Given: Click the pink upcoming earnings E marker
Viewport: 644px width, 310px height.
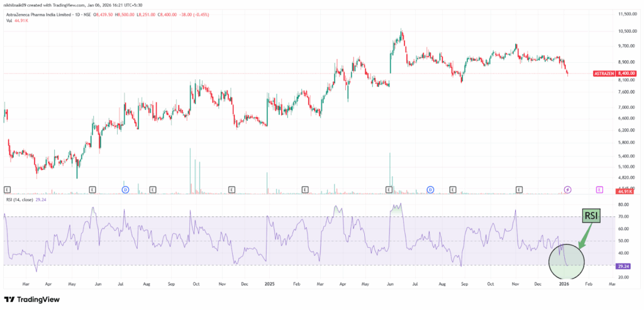Looking at the screenshot, I should [x=600, y=189].
